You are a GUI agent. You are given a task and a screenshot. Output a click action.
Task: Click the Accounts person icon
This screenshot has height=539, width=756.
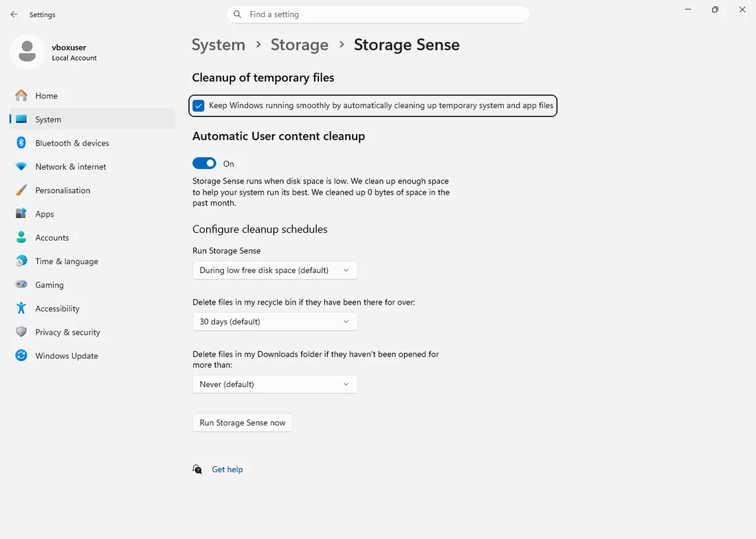point(21,237)
